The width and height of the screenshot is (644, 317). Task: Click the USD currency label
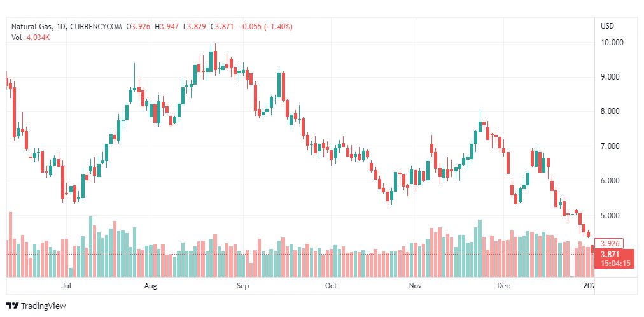pyautogui.click(x=607, y=26)
